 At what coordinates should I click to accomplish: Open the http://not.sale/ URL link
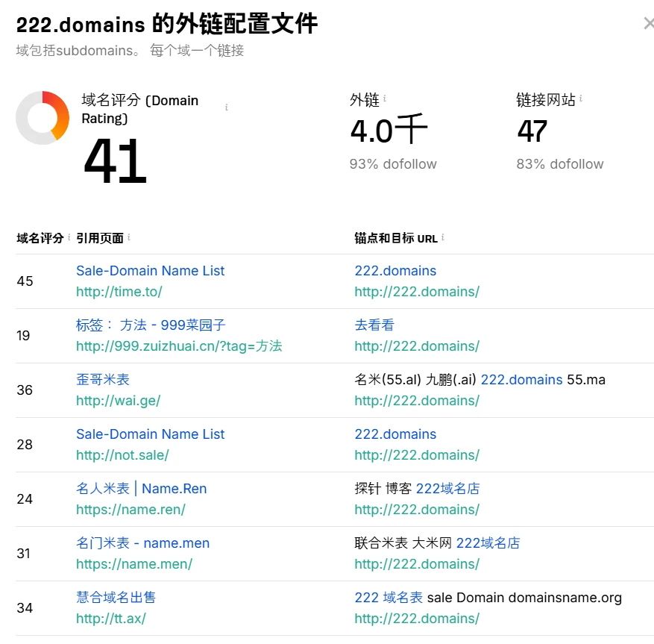click(x=122, y=455)
